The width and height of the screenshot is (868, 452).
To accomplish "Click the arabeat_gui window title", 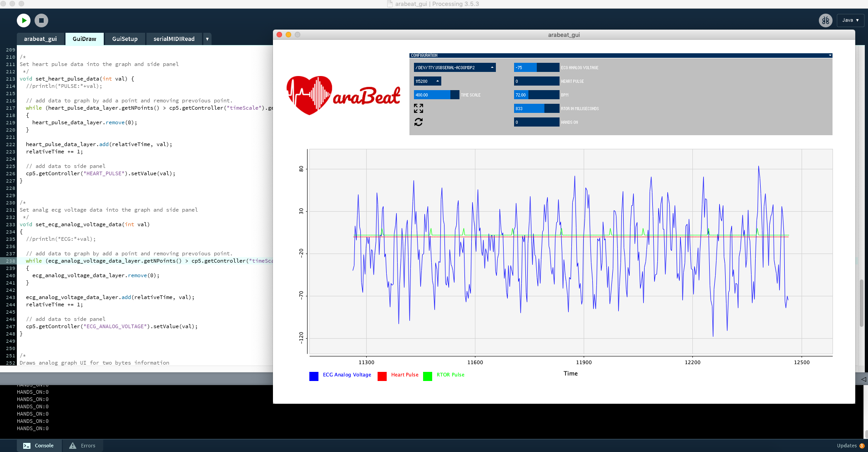I will pyautogui.click(x=564, y=35).
